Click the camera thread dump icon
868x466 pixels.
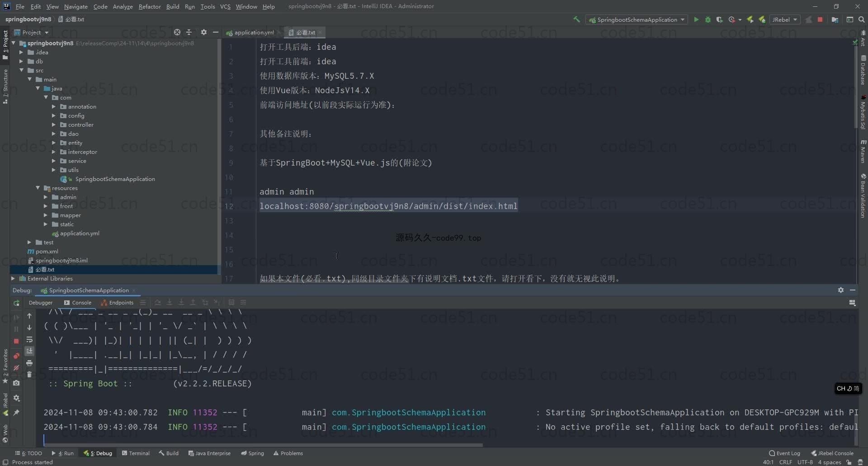point(16,383)
